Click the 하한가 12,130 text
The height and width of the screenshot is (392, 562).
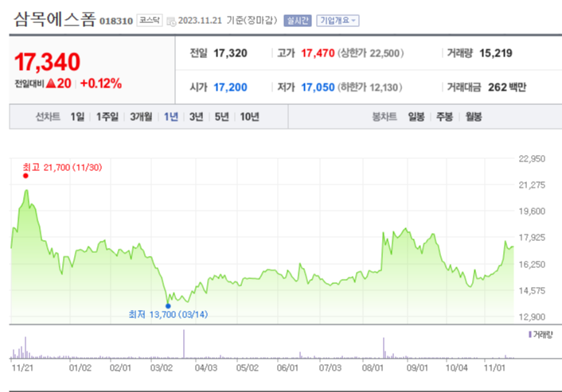pos(370,87)
